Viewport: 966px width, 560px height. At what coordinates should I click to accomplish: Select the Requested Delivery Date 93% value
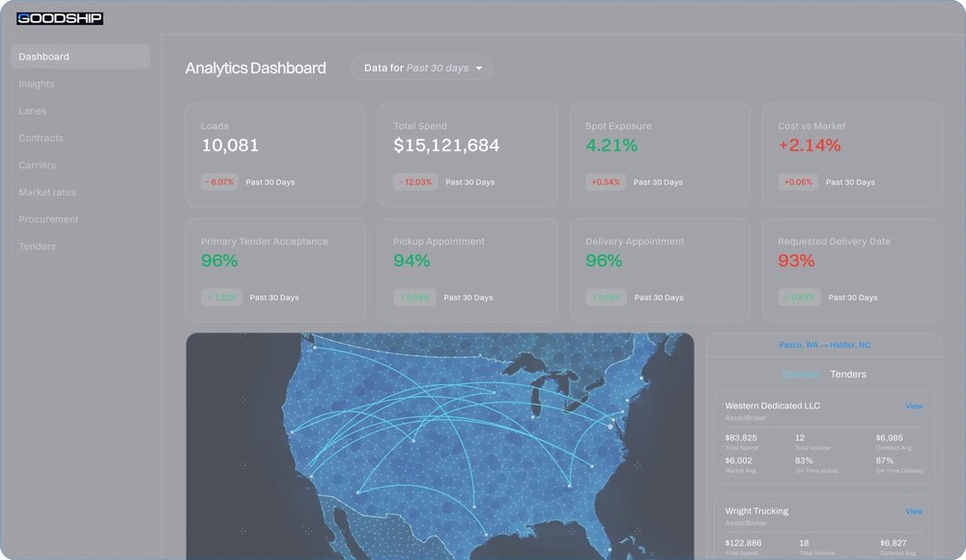point(796,261)
